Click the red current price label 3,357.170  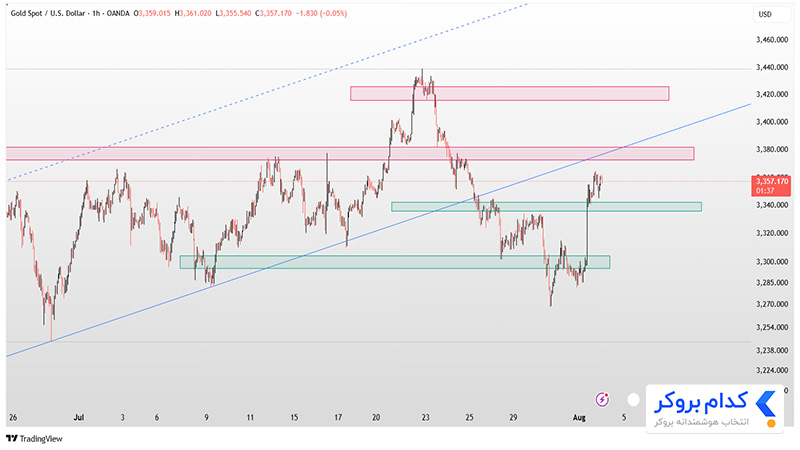(x=771, y=186)
